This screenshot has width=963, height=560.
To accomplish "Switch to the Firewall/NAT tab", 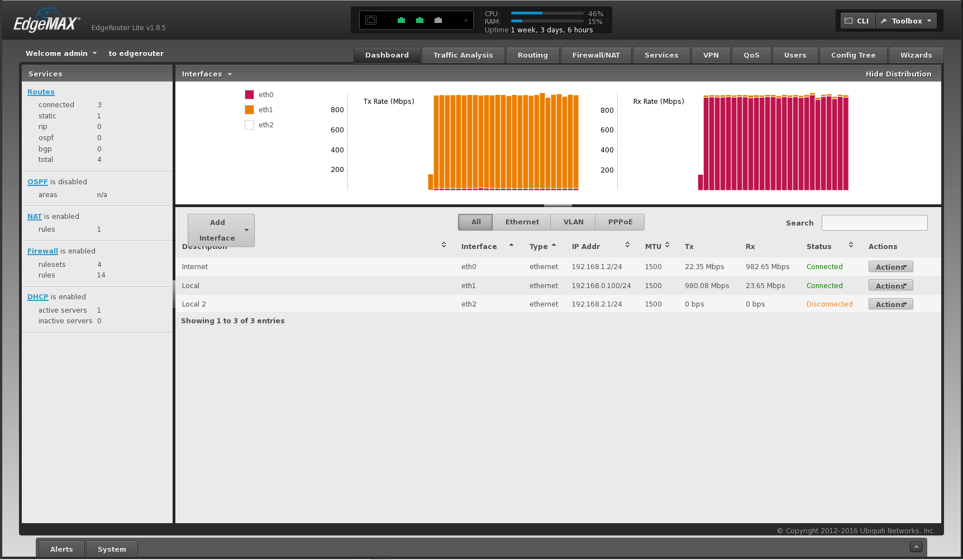I will [595, 55].
